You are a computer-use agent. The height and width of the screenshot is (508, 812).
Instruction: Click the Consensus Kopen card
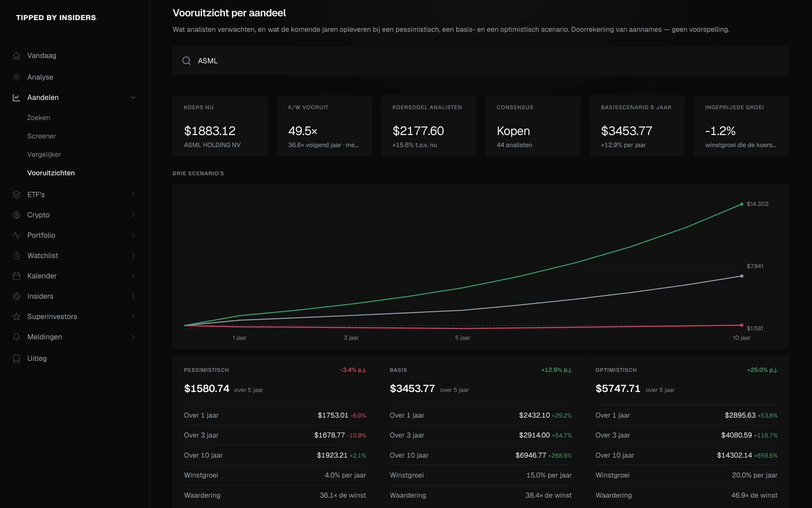533,126
